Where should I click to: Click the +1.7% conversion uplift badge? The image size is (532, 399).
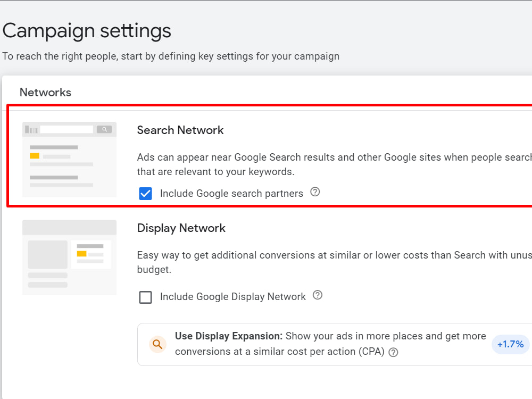(511, 344)
